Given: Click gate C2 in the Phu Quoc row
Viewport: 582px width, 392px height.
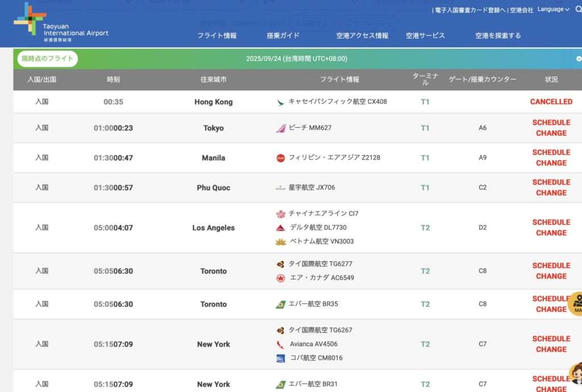Looking at the screenshot, I should (x=483, y=187).
